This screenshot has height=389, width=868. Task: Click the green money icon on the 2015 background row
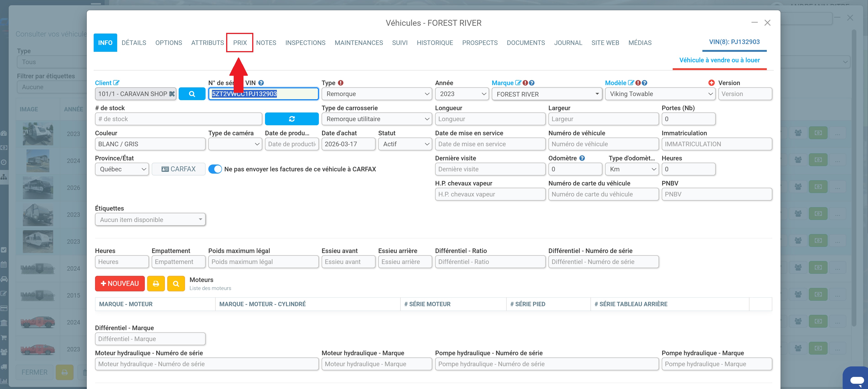(x=818, y=295)
